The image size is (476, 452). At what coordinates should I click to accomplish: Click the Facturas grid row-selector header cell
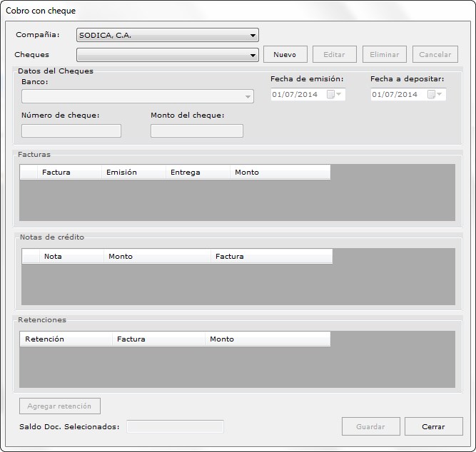(x=29, y=173)
